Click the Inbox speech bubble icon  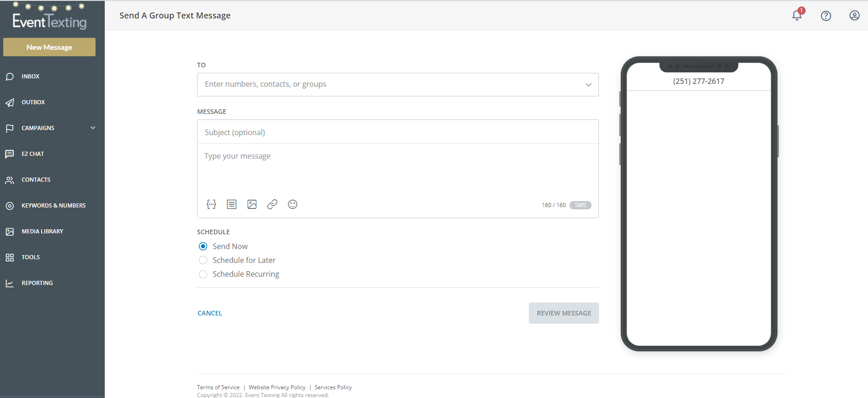click(x=10, y=77)
